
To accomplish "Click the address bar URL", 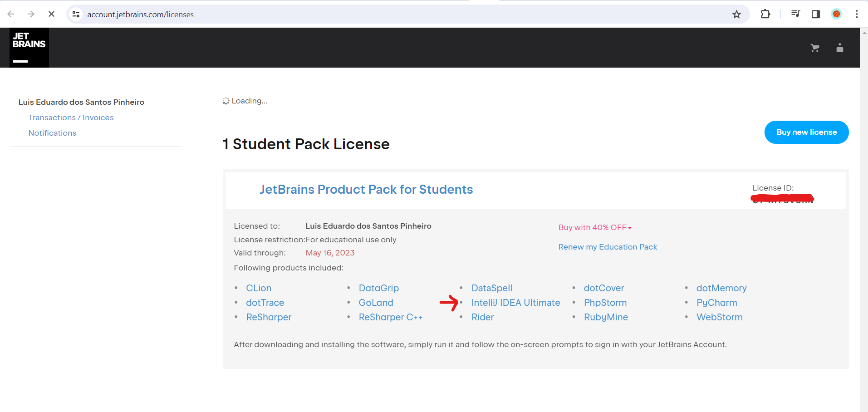I will click(140, 15).
